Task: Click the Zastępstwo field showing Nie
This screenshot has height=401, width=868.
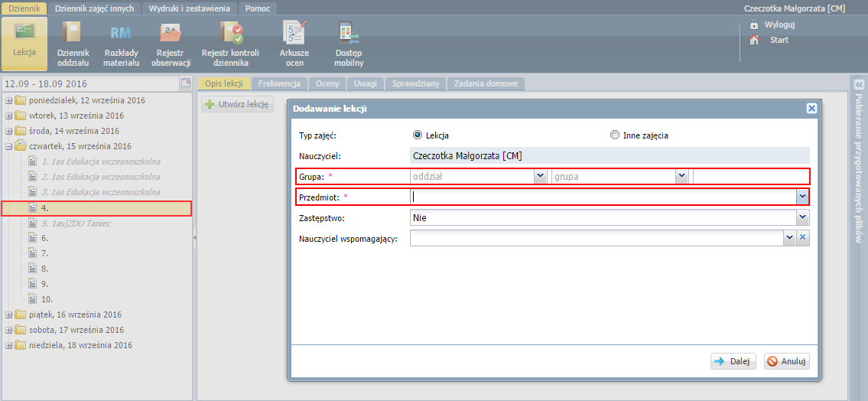Action: tap(603, 217)
